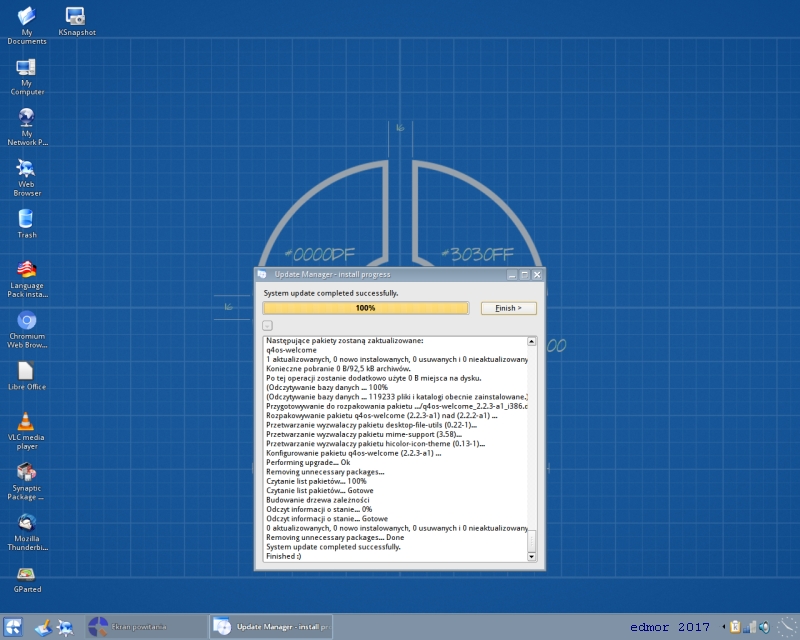Open the volume speaker tray icon
Screen dimensions: 800x640
[764, 627]
